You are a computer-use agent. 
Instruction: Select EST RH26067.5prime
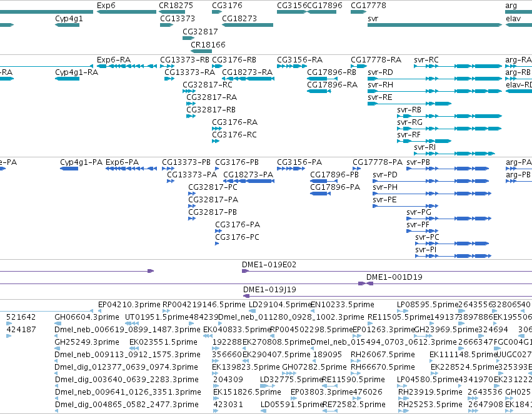coord(356,361)
